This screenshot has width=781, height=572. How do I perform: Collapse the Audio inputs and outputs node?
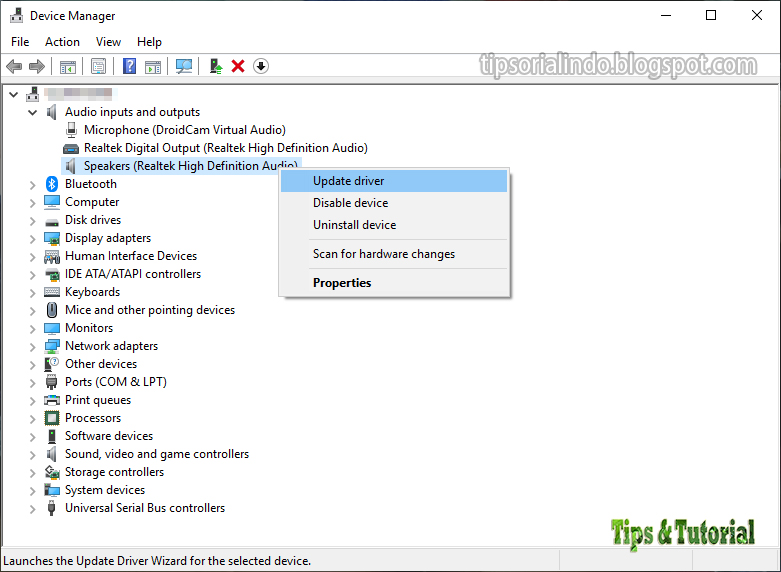[33, 112]
